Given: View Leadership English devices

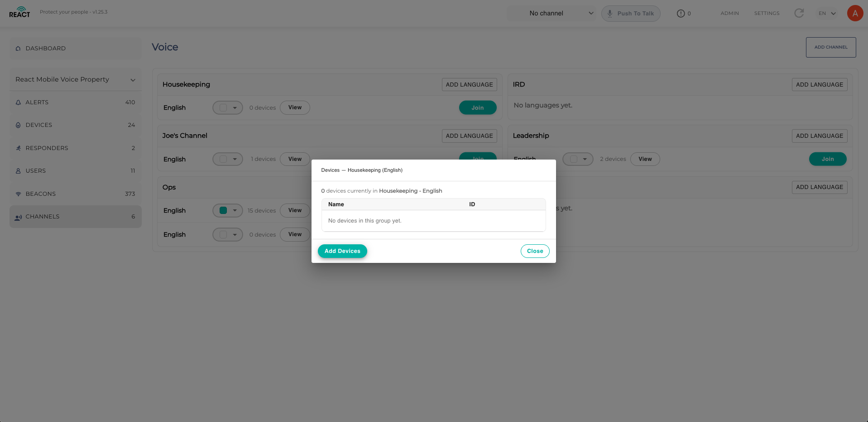Looking at the screenshot, I should 645,159.
